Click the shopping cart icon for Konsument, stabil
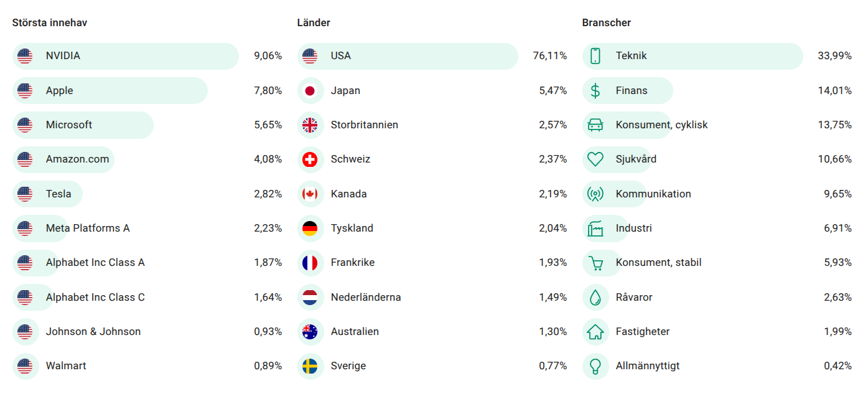This screenshot has width=868, height=396. (x=595, y=263)
